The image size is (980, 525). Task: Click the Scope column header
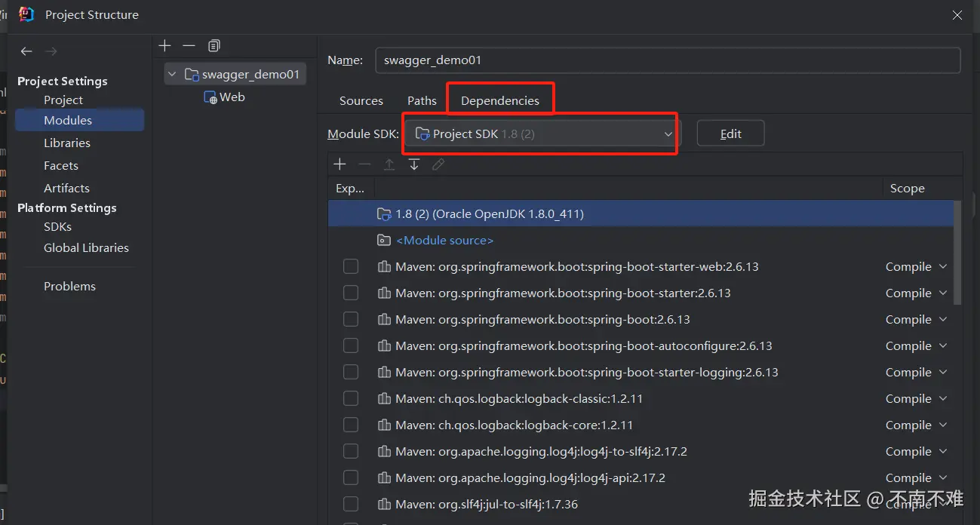pos(907,188)
